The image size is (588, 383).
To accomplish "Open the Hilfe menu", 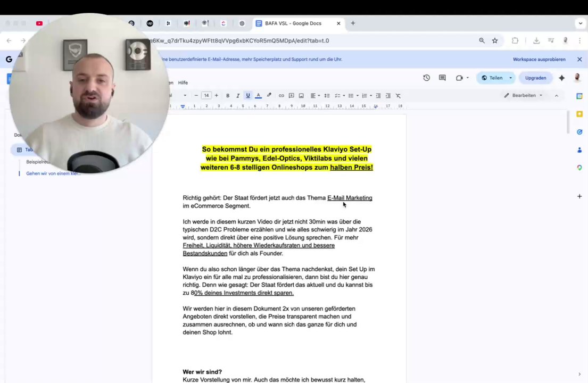I will [x=183, y=82].
